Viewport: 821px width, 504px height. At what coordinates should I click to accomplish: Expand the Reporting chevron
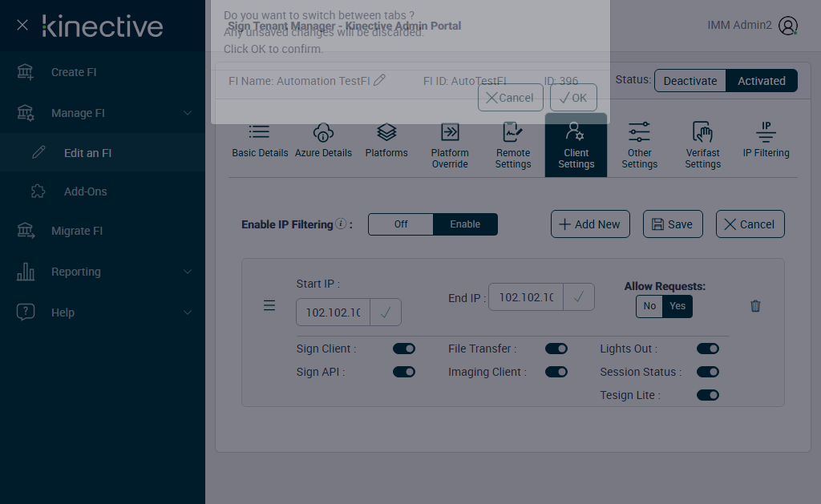tap(188, 272)
